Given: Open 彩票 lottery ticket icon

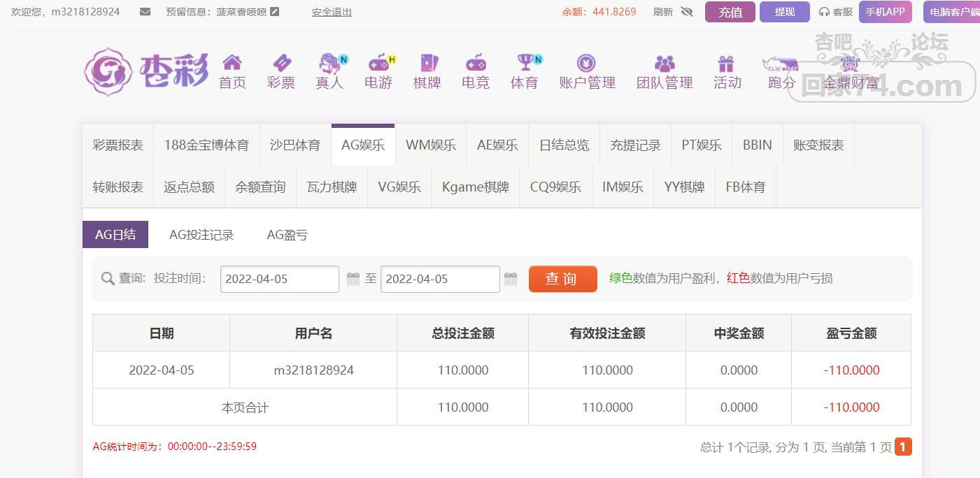Looking at the screenshot, I should 281,63.
